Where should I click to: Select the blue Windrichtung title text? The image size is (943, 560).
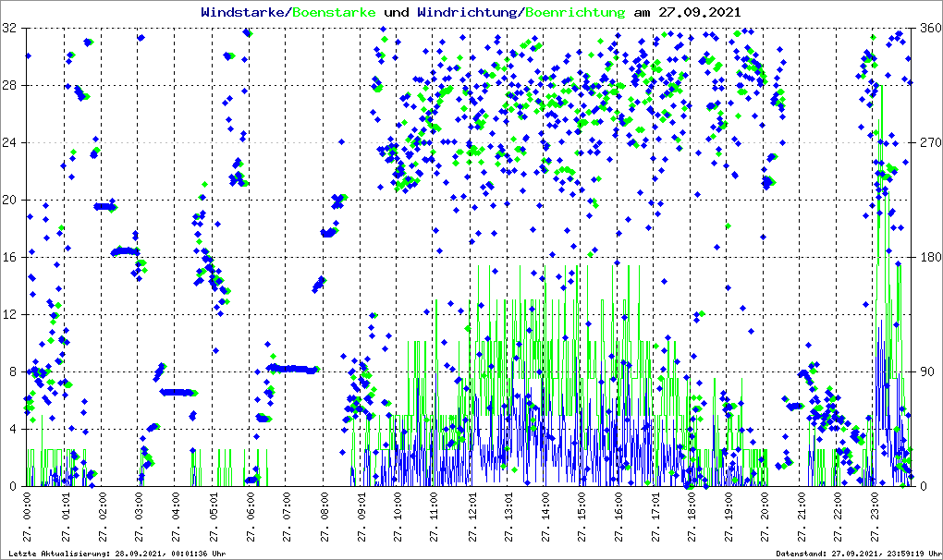tap(469, 12)
